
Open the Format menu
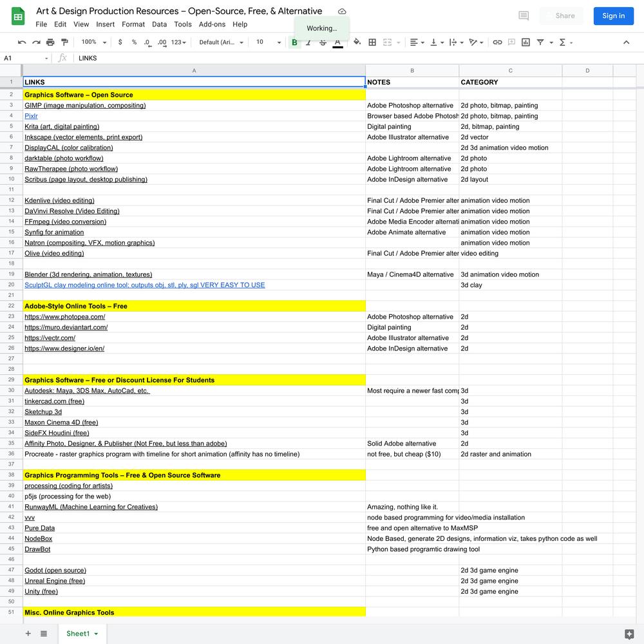[133, 24]
